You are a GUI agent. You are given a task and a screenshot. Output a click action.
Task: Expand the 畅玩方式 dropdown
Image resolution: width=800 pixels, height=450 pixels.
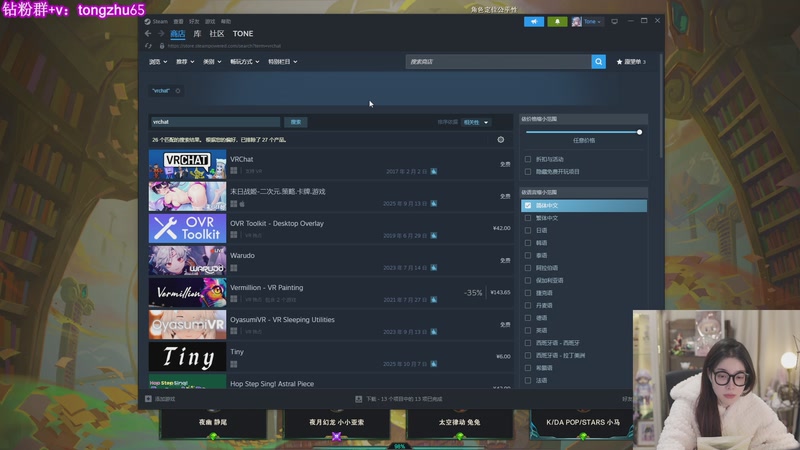tap(245, 62)
